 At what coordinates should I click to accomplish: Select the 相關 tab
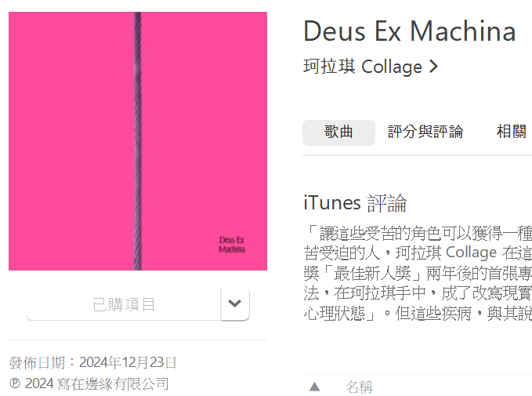point(512,132)
